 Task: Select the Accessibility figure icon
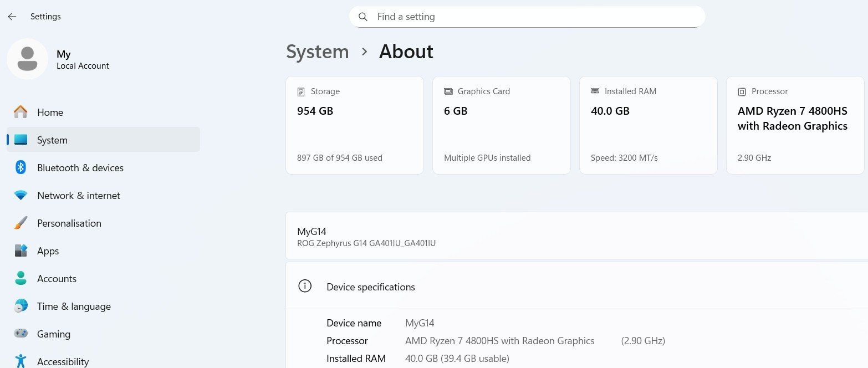pyautogui.click(x=21, y=361)
